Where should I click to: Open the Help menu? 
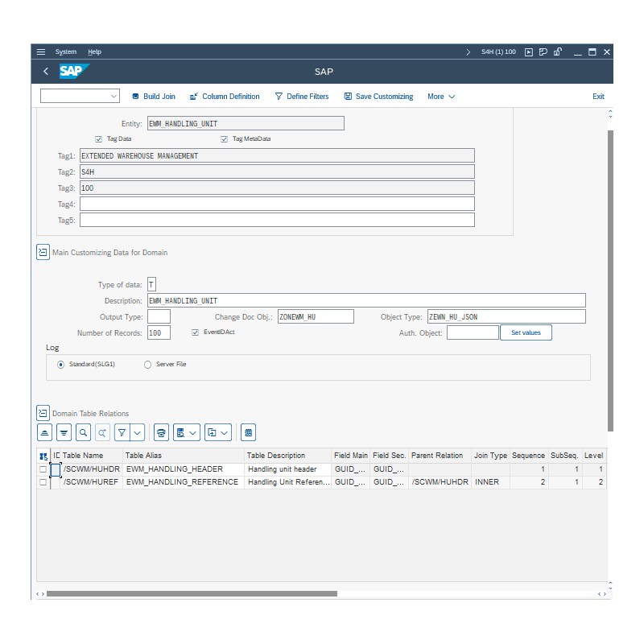(94, 52)
